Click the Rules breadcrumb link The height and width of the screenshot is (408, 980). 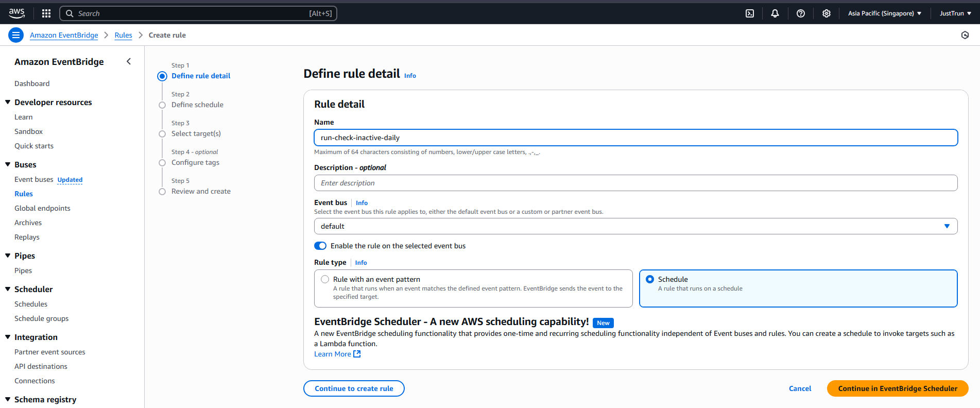pyautogui.click(x=123, y=35)
